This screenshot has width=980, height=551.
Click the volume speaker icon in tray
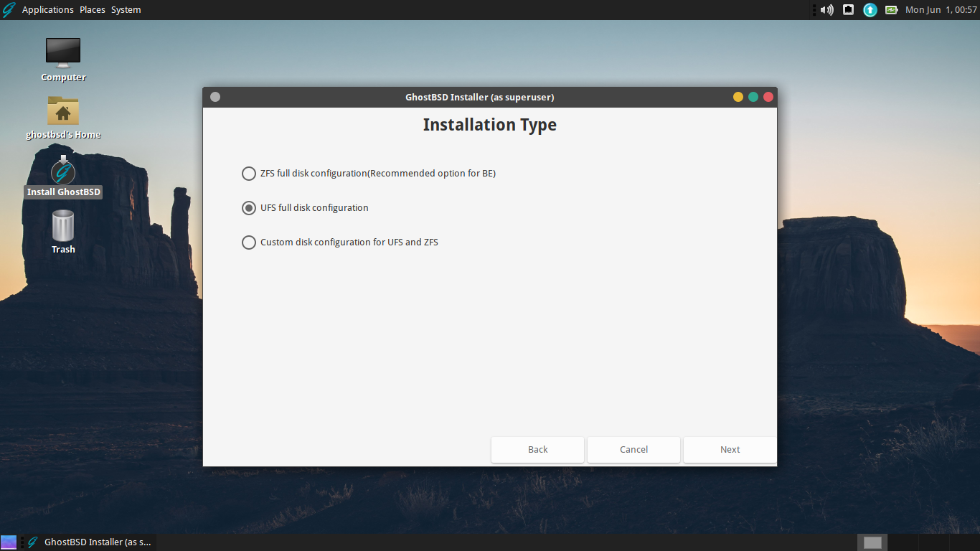point(826,10)
